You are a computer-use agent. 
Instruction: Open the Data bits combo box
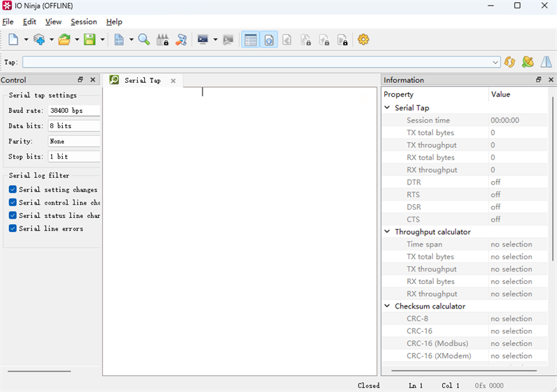(74, 126)
